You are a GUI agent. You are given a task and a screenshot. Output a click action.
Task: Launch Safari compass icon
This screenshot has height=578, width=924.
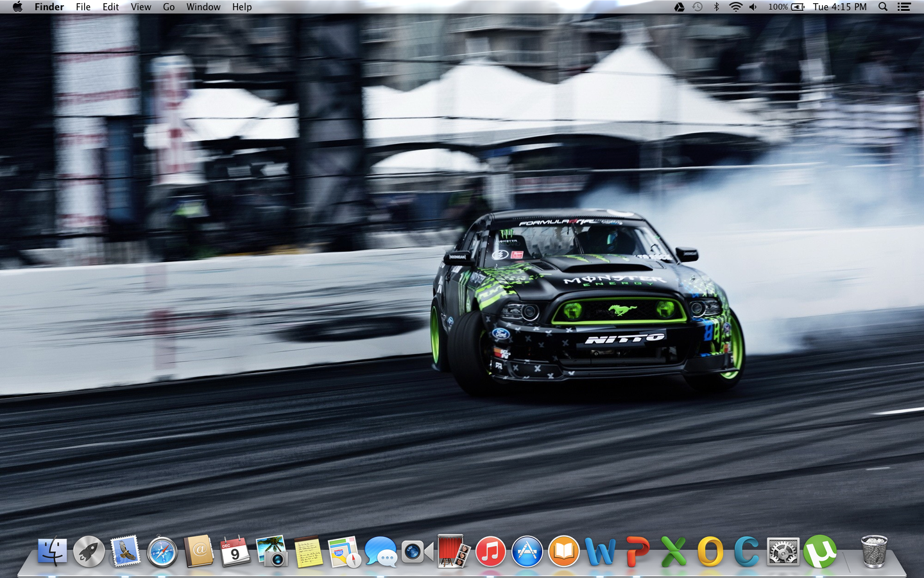pyautogui.click(x=162, y=552)
